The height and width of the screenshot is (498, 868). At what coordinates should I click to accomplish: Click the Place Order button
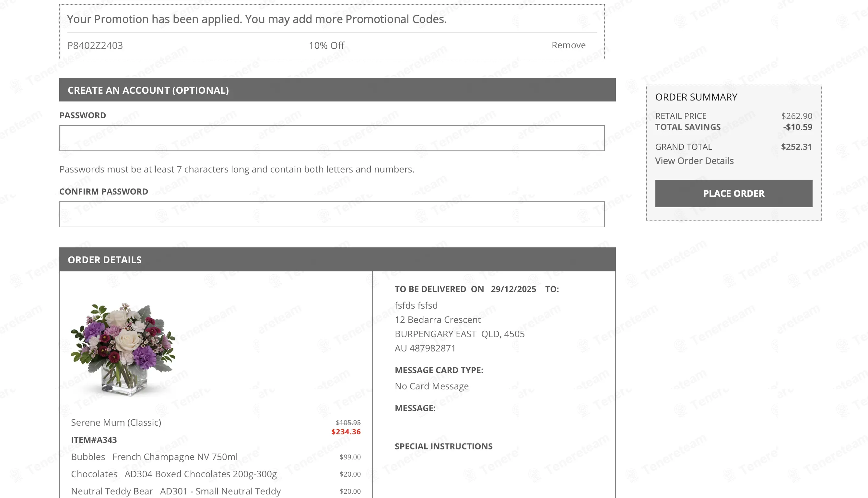click(733, 193)
